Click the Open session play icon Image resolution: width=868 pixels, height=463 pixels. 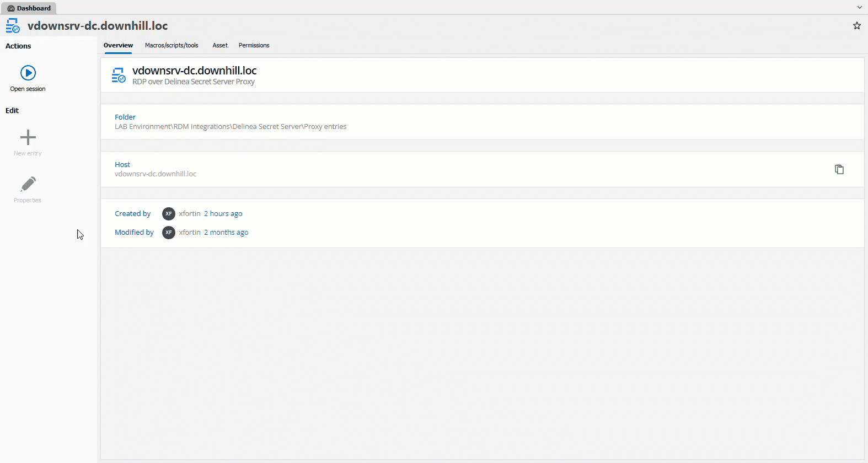pyautogui.click(x=28, y=73)
